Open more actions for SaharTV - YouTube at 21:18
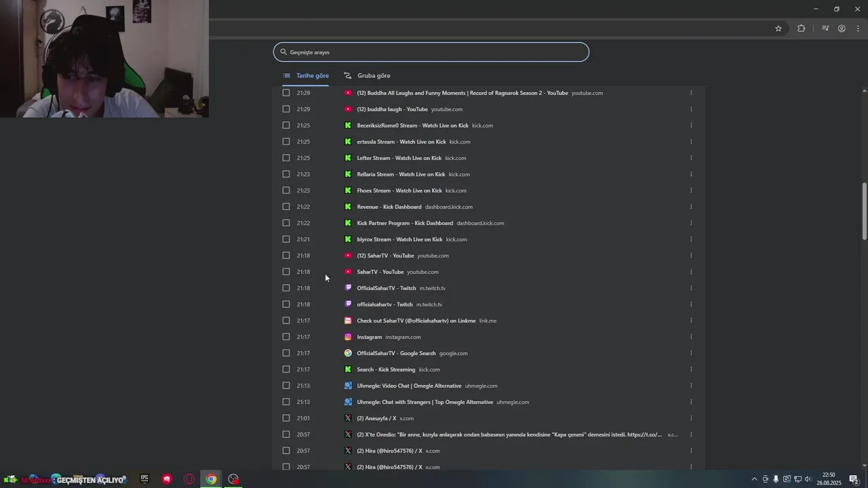This screenshot has width=868, height=488. (x=691, y=272)
